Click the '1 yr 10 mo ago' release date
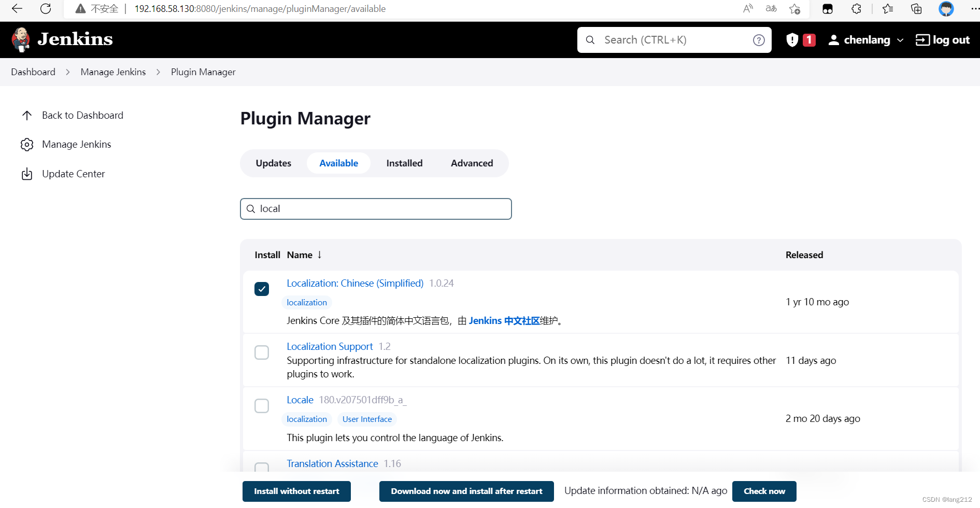 click(x=817, y=302)
